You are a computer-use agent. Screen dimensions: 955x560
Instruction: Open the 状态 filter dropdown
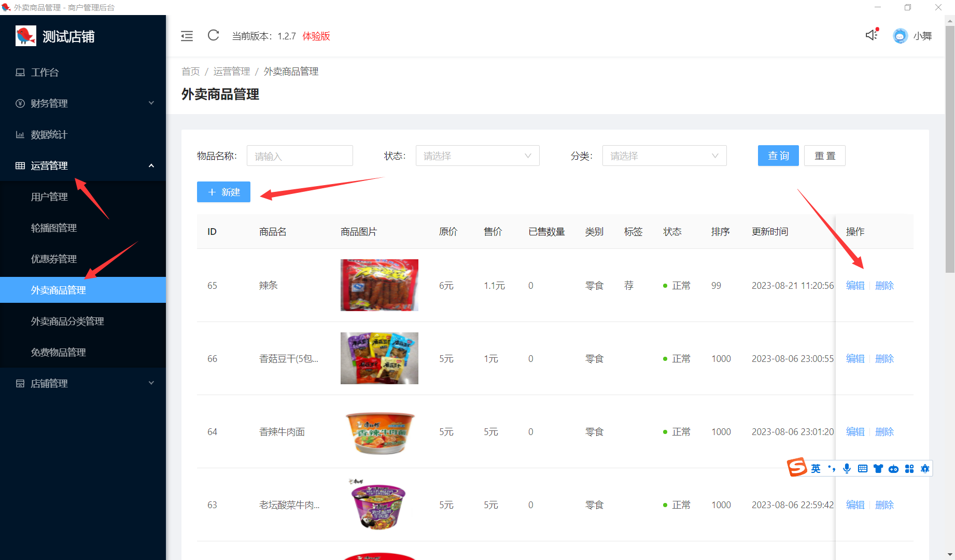477,156
